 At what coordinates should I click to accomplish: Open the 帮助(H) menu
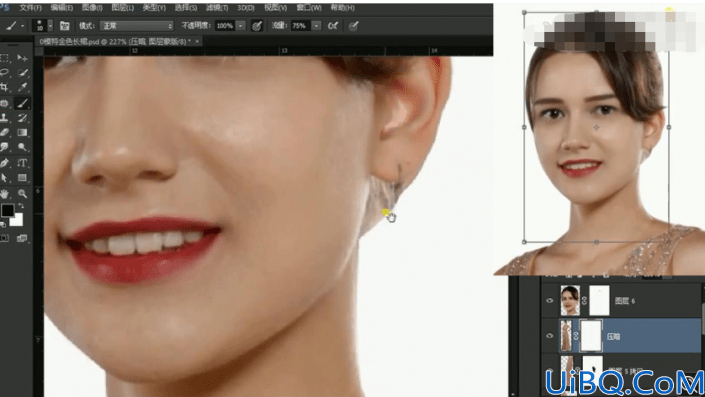343,8
